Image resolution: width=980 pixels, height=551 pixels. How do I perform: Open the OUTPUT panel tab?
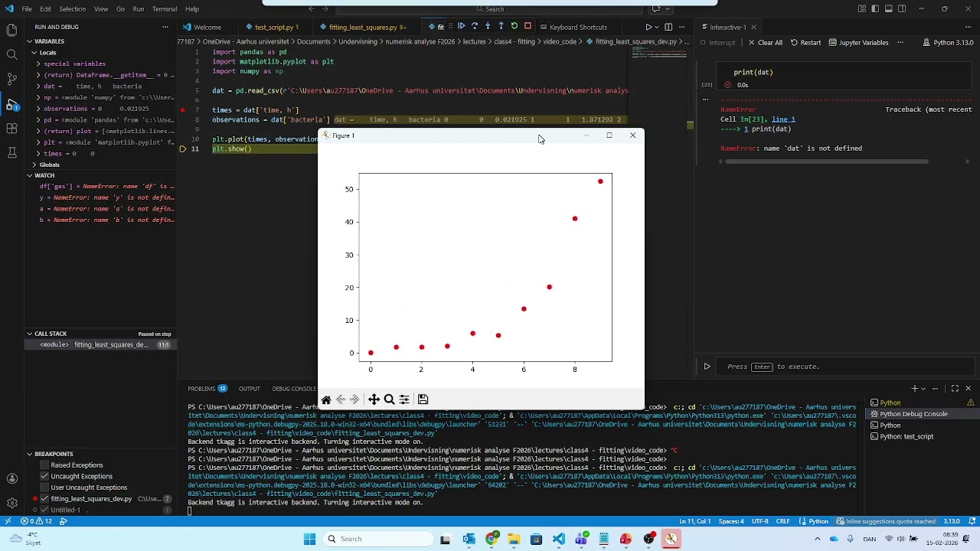249,389
